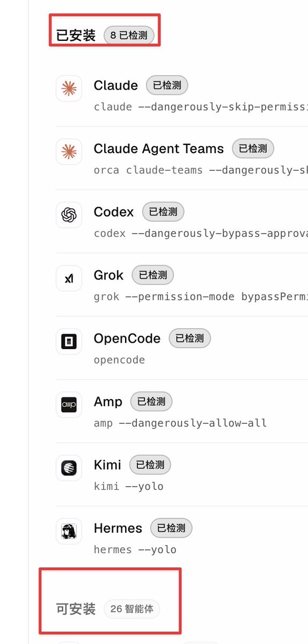The height and width of the screenshot is (644, 308).
Task: Click the Claude starburst icon
Action: 69,88
